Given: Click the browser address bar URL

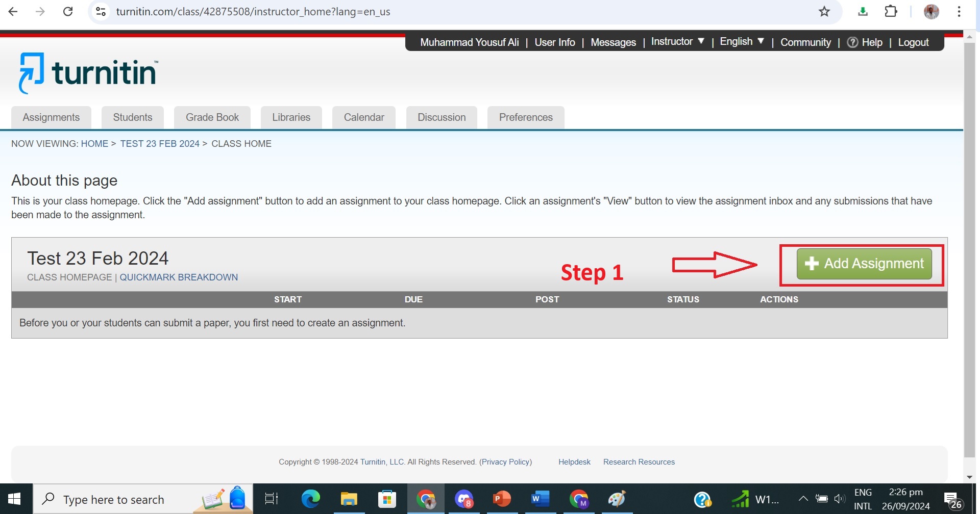Looking at the screenshot, I should (x=253, y=11).
